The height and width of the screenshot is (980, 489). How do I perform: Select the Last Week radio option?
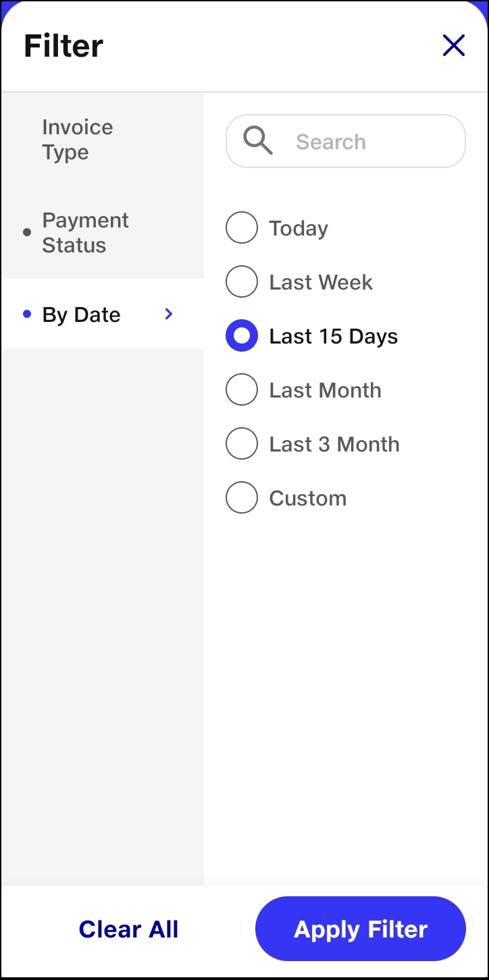click(242, 282)
